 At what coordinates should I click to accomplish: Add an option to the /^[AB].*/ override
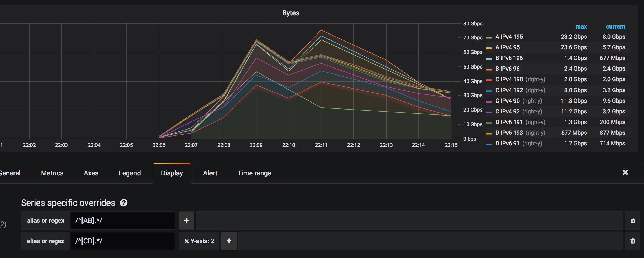(186, 220)
